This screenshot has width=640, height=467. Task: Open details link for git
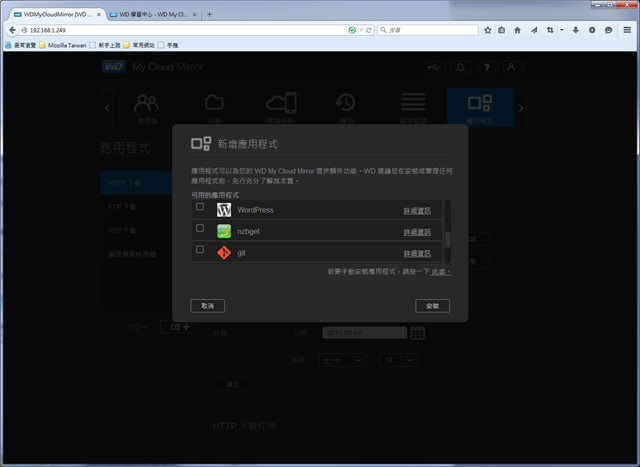417,254
